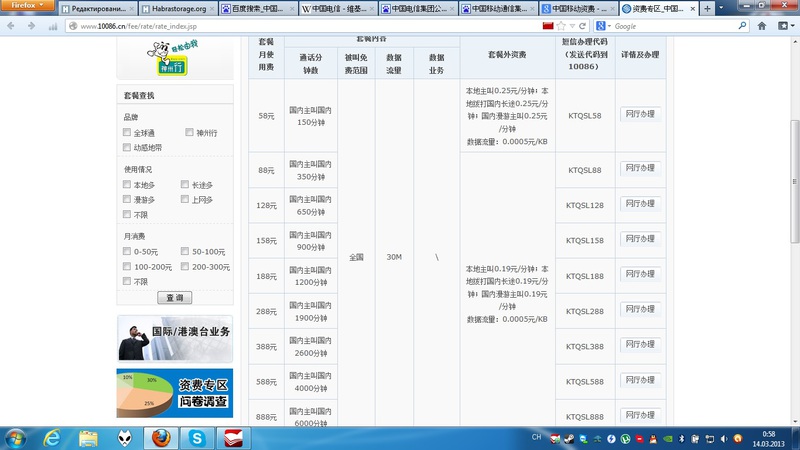
Task: Open the uTorrent tray icon
Action: 625,439
